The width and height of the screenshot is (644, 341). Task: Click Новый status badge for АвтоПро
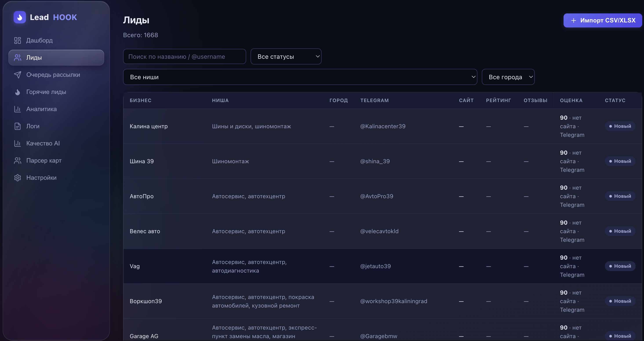(x=620, y=196)
